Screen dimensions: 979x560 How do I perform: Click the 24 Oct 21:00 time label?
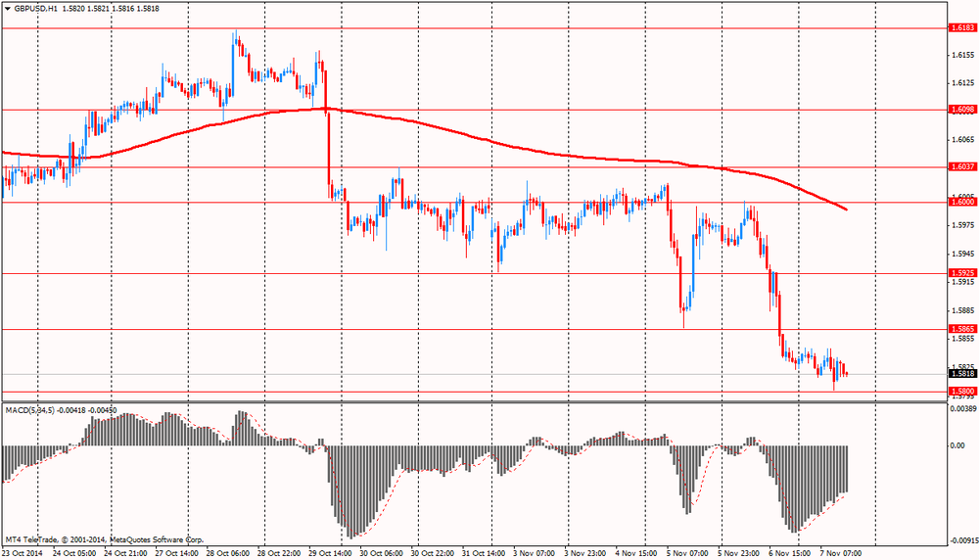(125, 553)
